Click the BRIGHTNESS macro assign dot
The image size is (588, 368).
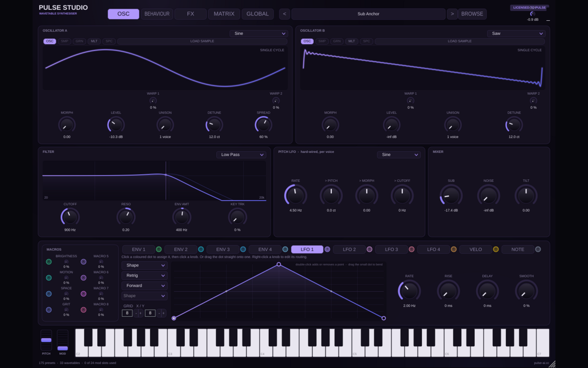49,262
